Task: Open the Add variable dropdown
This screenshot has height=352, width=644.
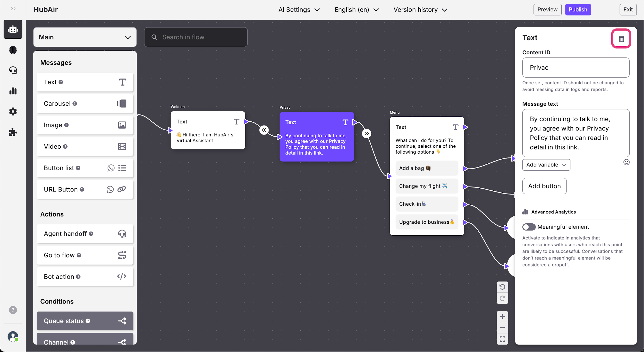Action: click(x=546, y=165)
